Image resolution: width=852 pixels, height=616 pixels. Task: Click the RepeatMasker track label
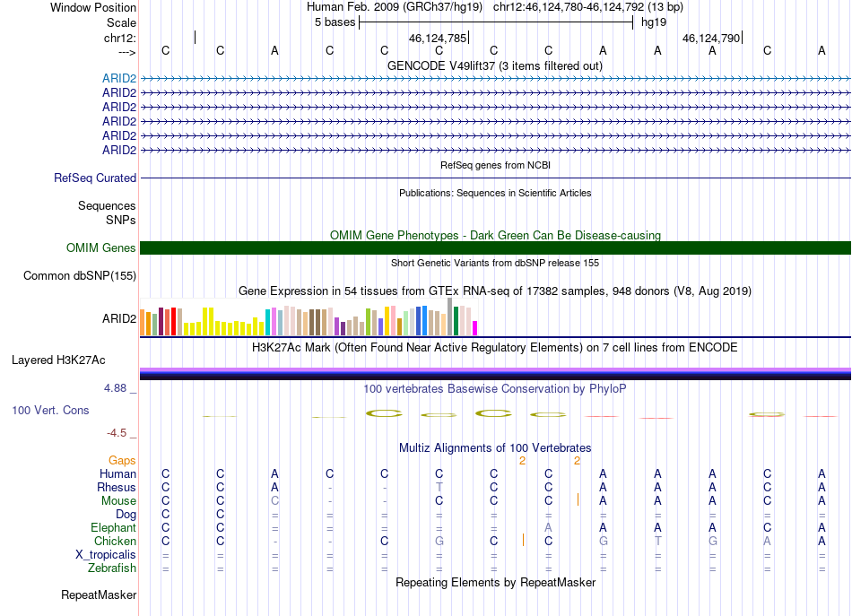pos(99,594)
